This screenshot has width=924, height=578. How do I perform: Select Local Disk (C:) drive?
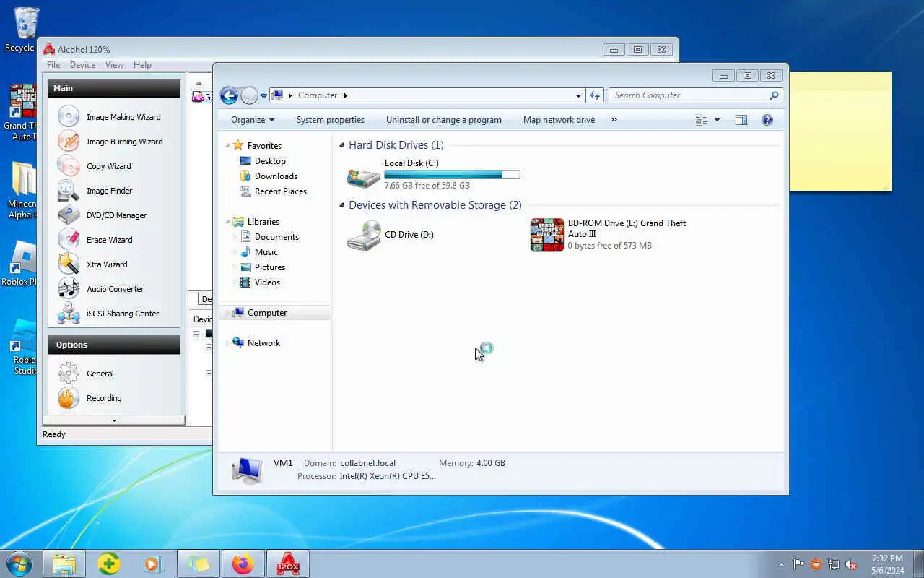(433, 174)
